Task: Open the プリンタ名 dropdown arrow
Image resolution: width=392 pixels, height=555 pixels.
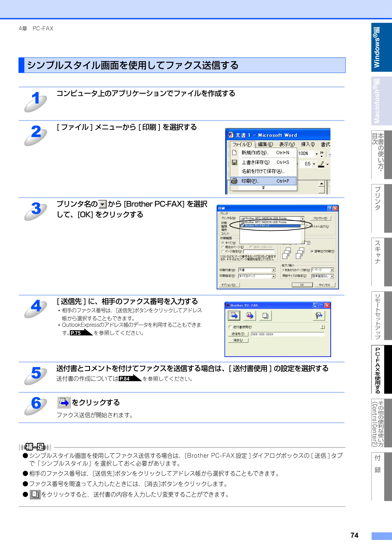Action: coord(302,219)
